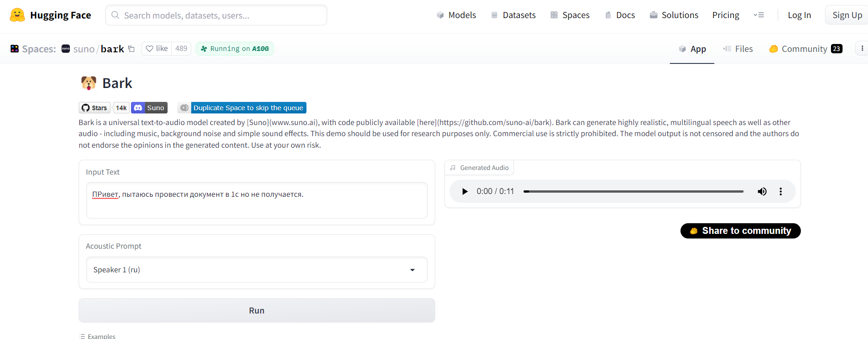The width and height of the screenshot is (868, 339).
Task: Click into the Input Text box
Action: [257, 200]
